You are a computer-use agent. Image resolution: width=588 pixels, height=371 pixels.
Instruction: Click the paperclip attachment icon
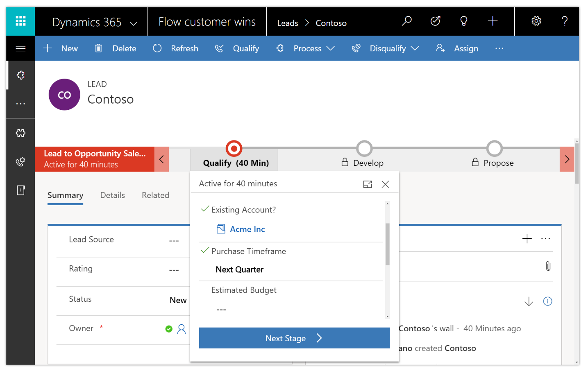[x=548, y=266]
